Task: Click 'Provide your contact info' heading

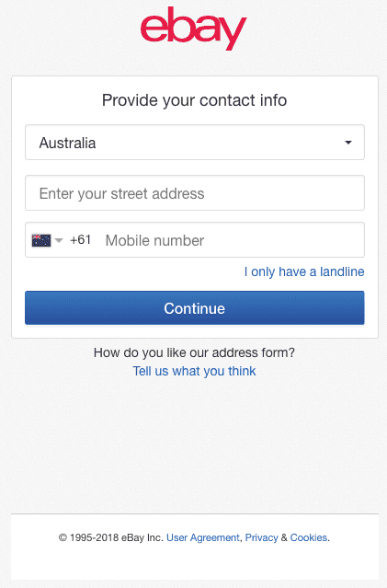Action: tap(194, 100)
